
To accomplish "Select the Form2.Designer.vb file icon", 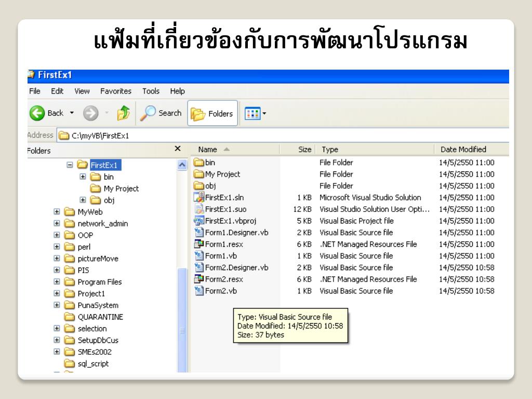I will coord(199,268).
